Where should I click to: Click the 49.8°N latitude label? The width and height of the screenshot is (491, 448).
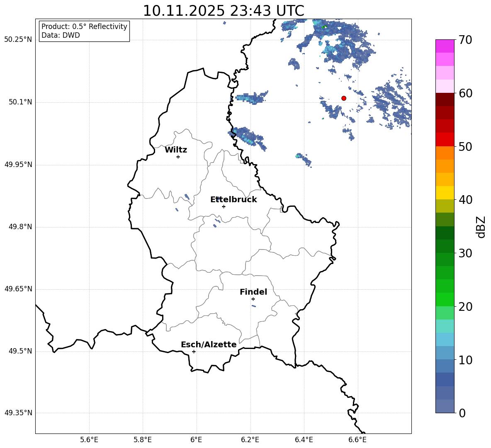click(20, 227)
